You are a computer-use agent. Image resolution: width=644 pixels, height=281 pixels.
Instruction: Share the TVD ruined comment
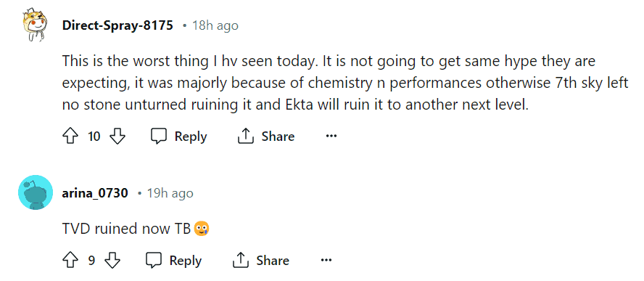pyautogui.click(x=260, y=261)
